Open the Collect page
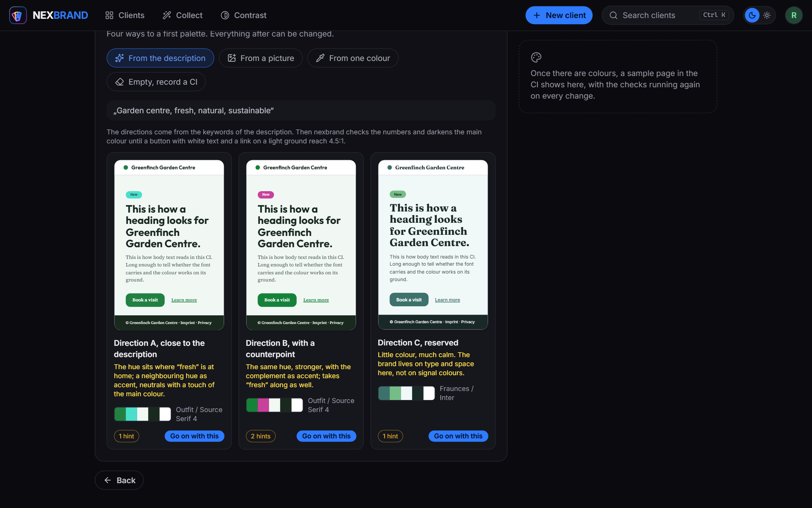Image resolution: width=812 pixels, height=508 pixels. pyautogui.click(x=183, y=15)
